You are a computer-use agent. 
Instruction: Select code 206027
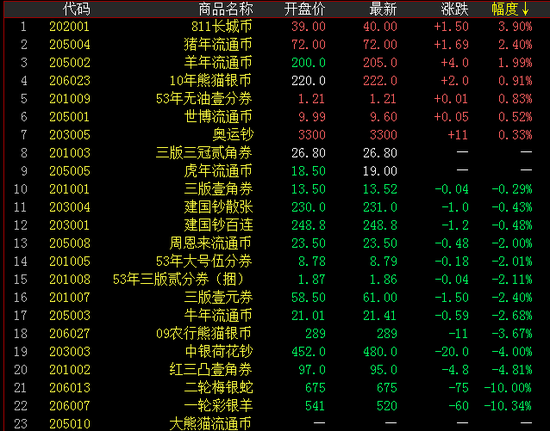[x=69, y=334]
